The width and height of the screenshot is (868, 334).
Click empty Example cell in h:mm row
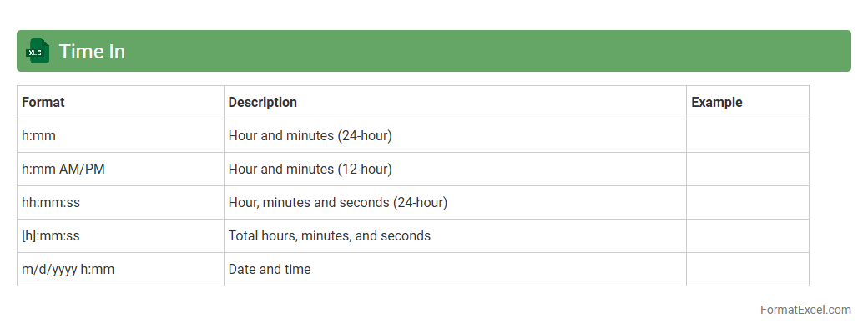[x=747, y=136]
